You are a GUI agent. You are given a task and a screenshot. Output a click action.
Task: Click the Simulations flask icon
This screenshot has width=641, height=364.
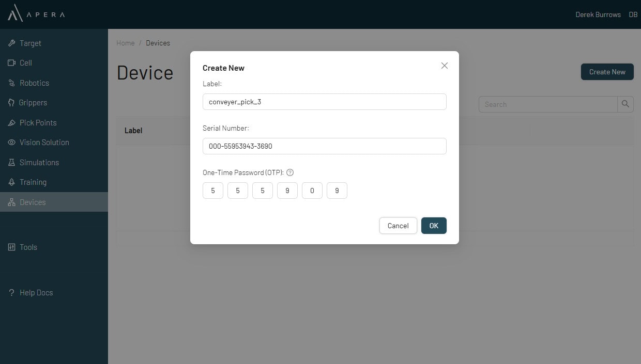[11, 163]
